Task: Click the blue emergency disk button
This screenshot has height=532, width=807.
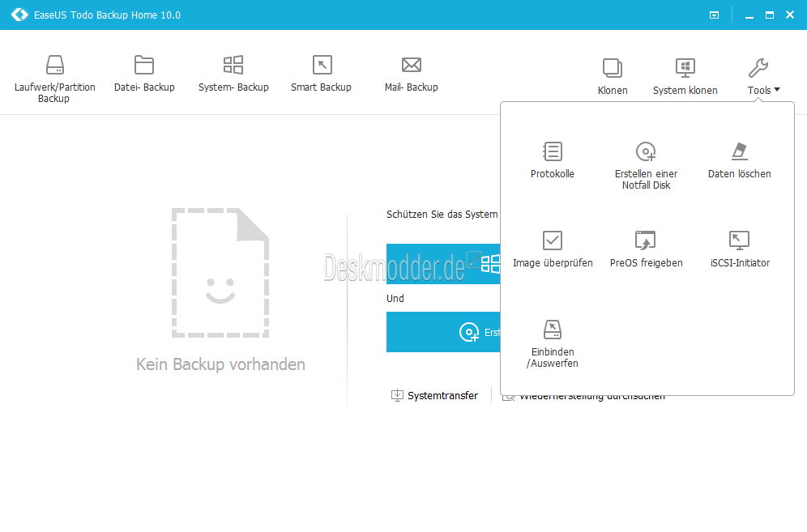Action: (443, 332)
